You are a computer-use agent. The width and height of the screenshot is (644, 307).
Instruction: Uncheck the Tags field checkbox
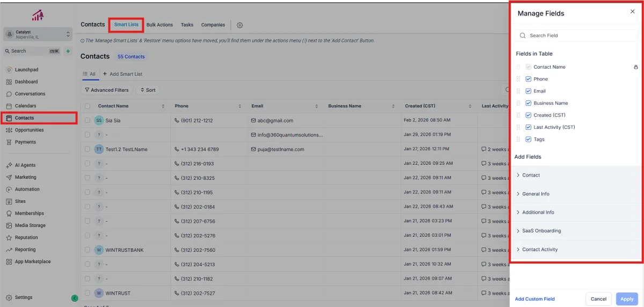click(x=529, y=140)
